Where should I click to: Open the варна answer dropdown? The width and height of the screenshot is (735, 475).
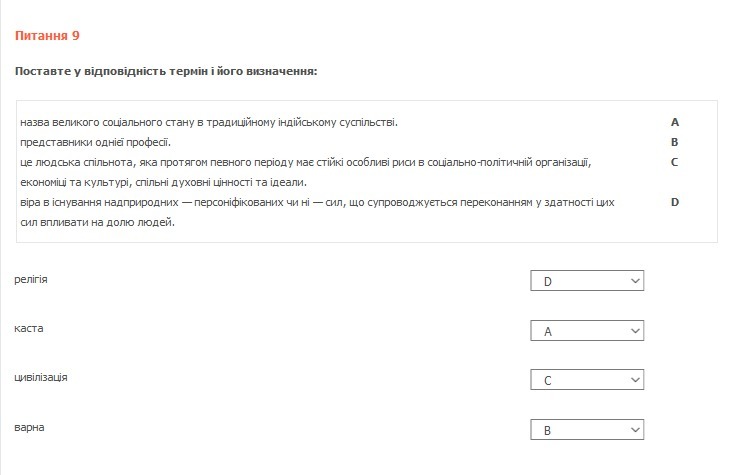586,430
